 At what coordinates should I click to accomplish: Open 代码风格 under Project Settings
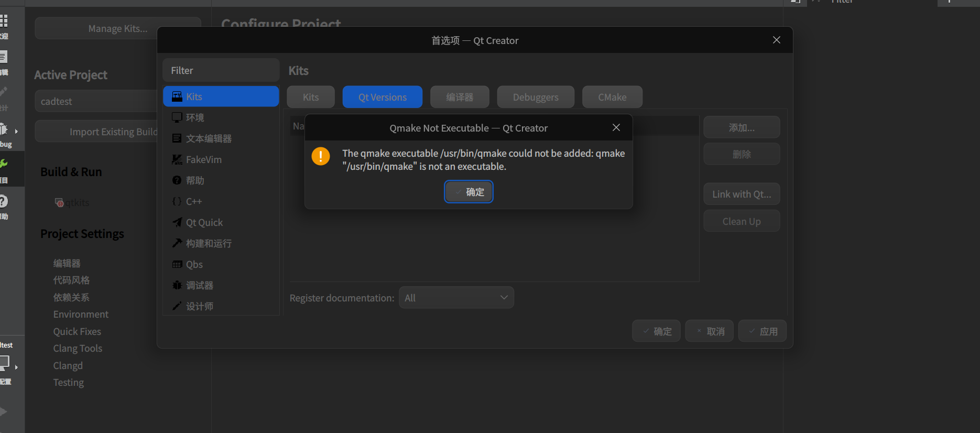click(71, 280)
